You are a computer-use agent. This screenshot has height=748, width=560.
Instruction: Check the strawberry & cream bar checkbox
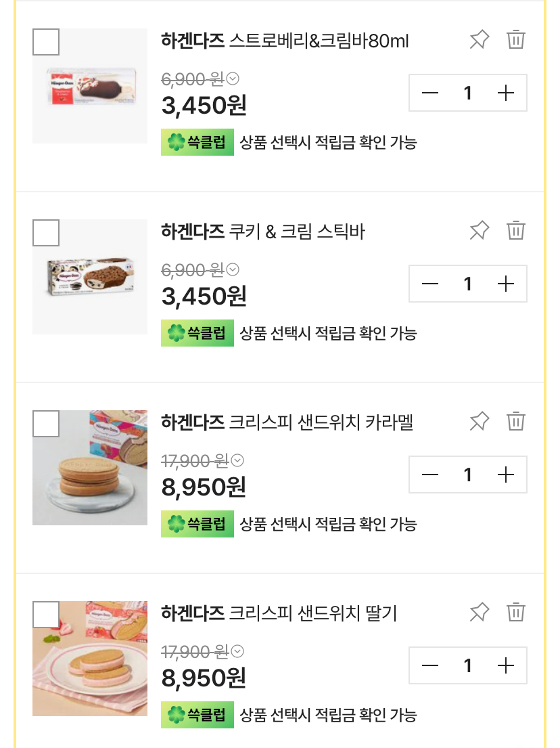point(46,42)
